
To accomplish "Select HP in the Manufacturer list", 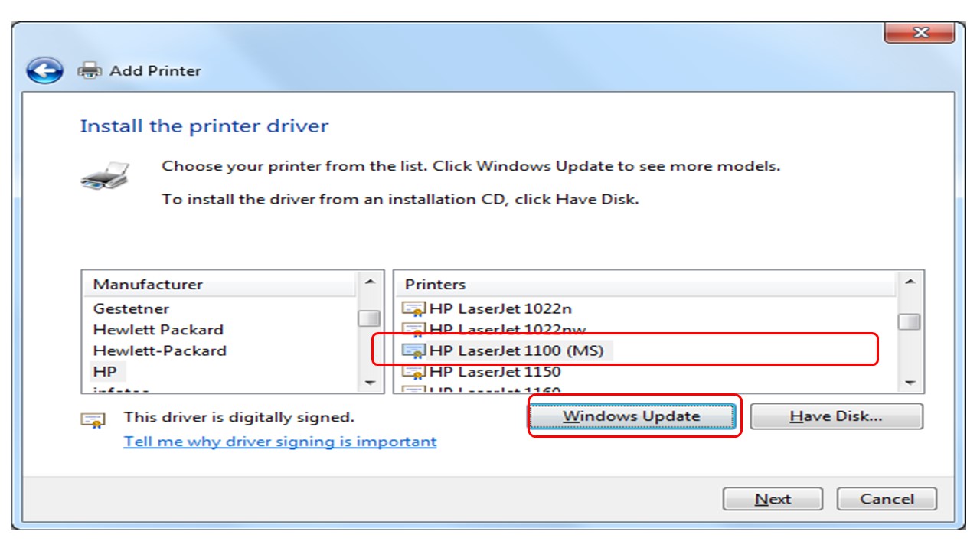I will 105,372.
